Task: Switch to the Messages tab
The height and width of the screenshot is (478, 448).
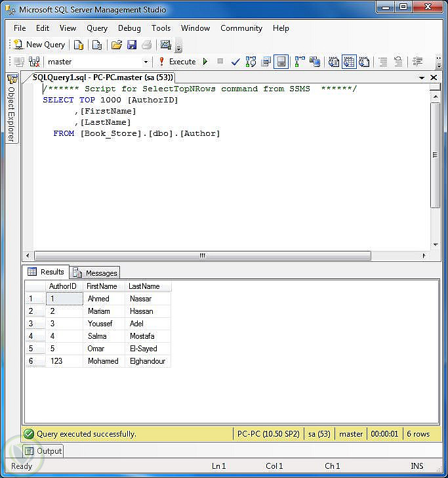Action: (95, 273)
